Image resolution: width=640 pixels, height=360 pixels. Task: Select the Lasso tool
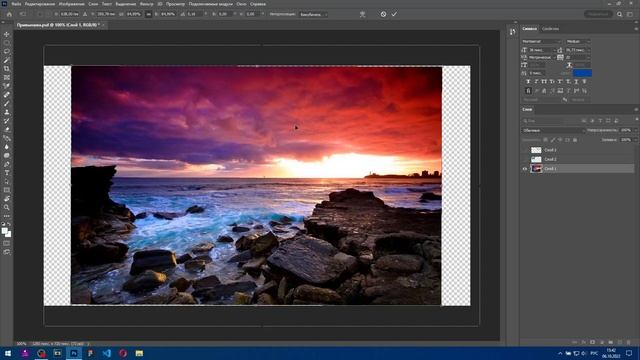pos(7,51)
